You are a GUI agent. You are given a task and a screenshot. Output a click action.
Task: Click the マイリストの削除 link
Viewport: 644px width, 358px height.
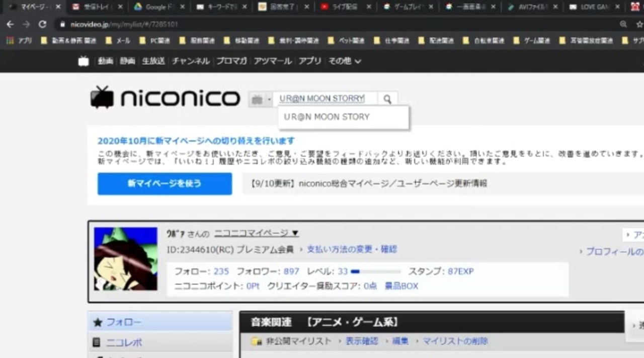(455, 341)
